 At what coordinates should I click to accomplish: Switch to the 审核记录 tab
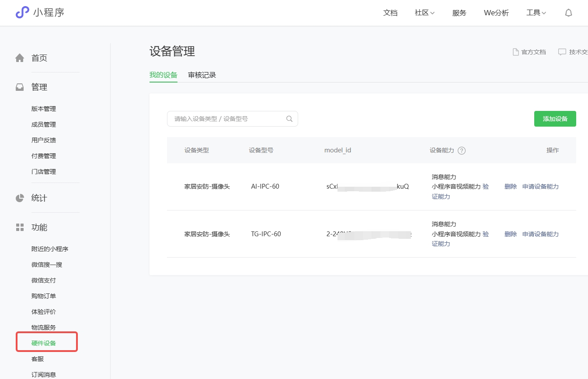click(x=202, y=75)
